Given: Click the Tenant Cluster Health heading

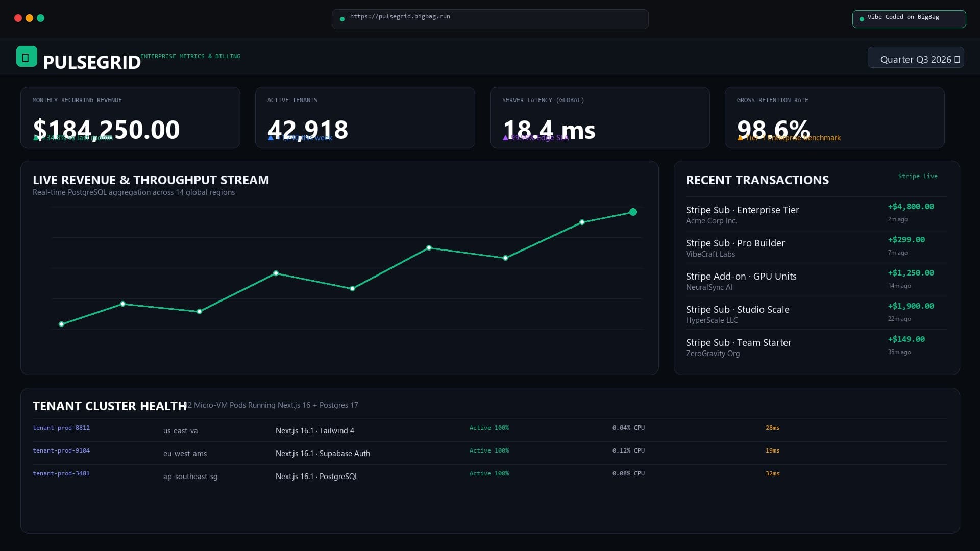Looking at the screenshot, I should pyautogui.click(x=110, y=406).
